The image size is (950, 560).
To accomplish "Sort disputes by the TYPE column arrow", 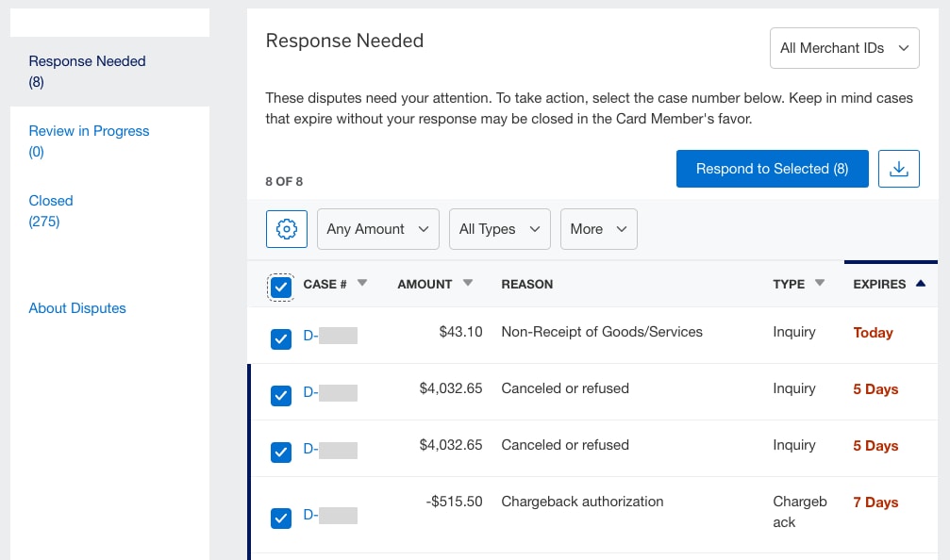I will pyautogui.click(x=819, y=283).
